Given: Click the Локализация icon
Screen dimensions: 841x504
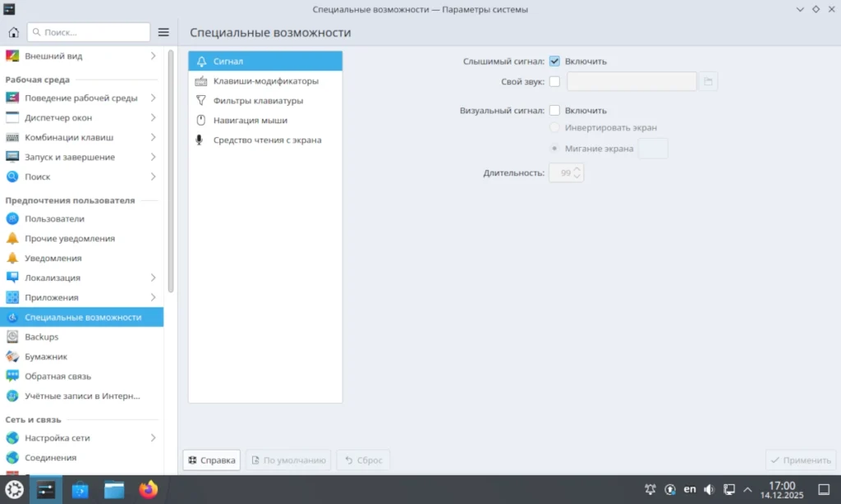Looking at the screenshot, I should click(12, 277).
